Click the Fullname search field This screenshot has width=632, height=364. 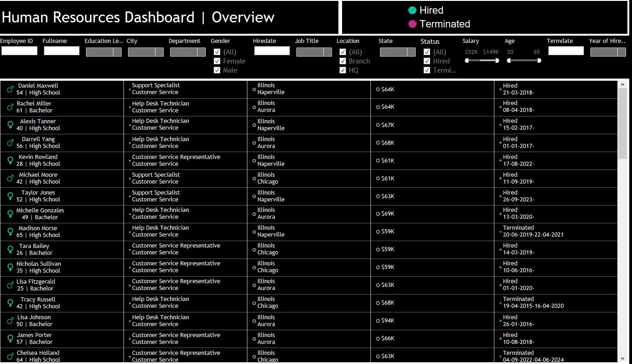pyautogui.click(x=61, y=51)
